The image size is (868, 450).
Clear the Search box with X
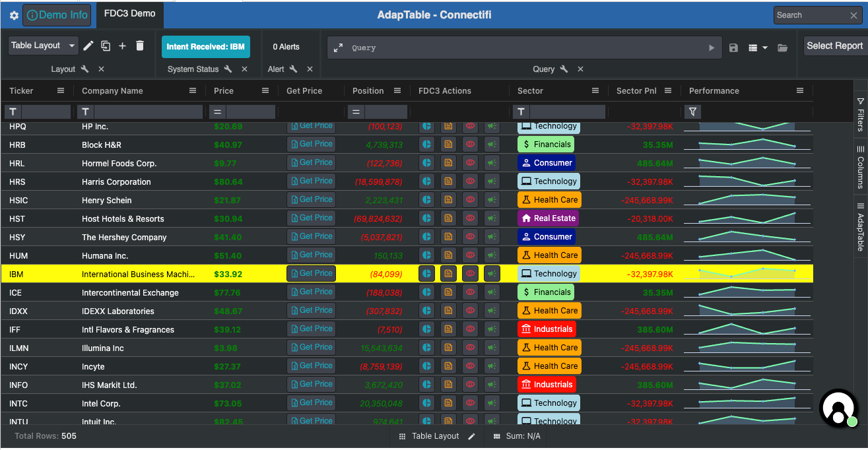853,15
